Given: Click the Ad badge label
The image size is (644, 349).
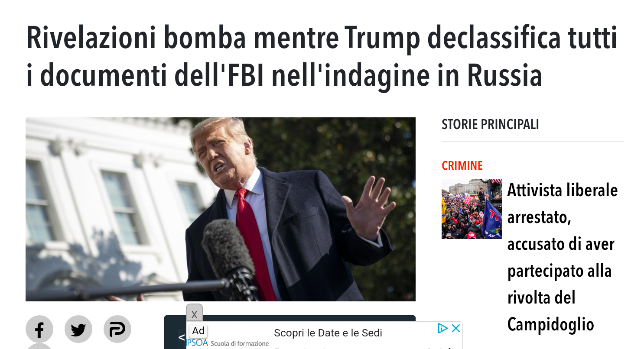Looking at the screenshot, I should (x=198, y=331).
